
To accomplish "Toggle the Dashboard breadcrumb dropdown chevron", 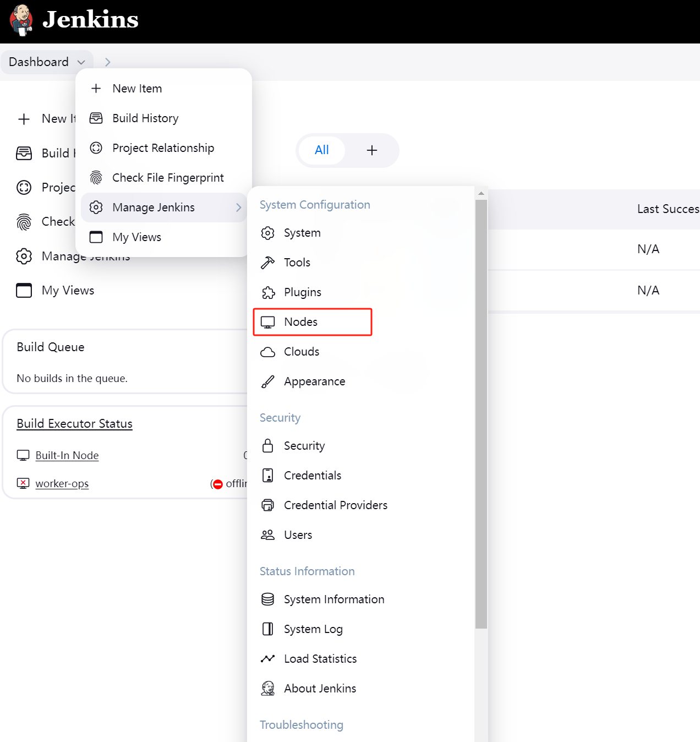I will 81,62.
